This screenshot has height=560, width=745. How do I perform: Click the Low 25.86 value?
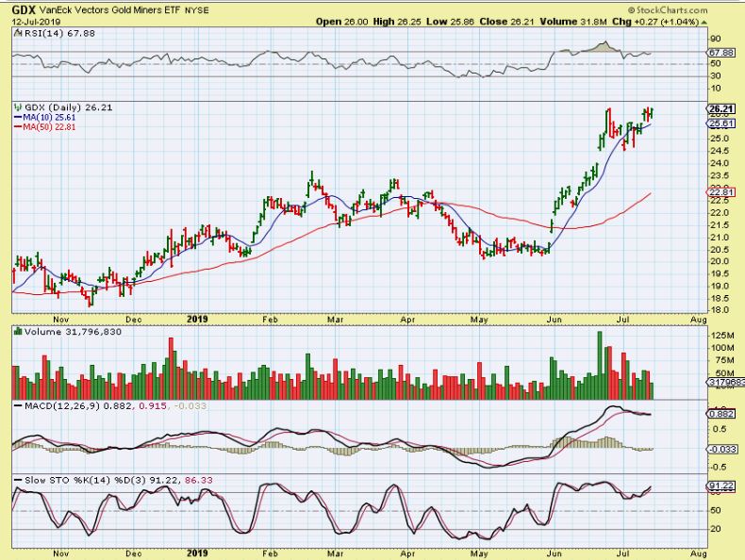[450, 22]
